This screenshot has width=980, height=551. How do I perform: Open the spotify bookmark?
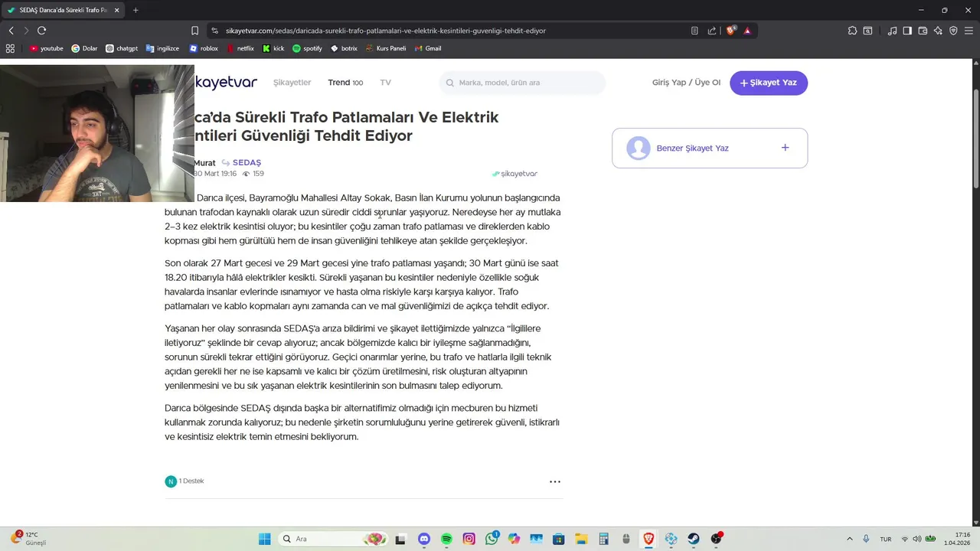tap(308, 48)
